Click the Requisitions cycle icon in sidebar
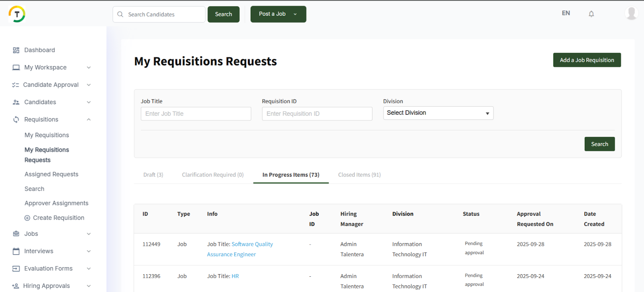 16,119
